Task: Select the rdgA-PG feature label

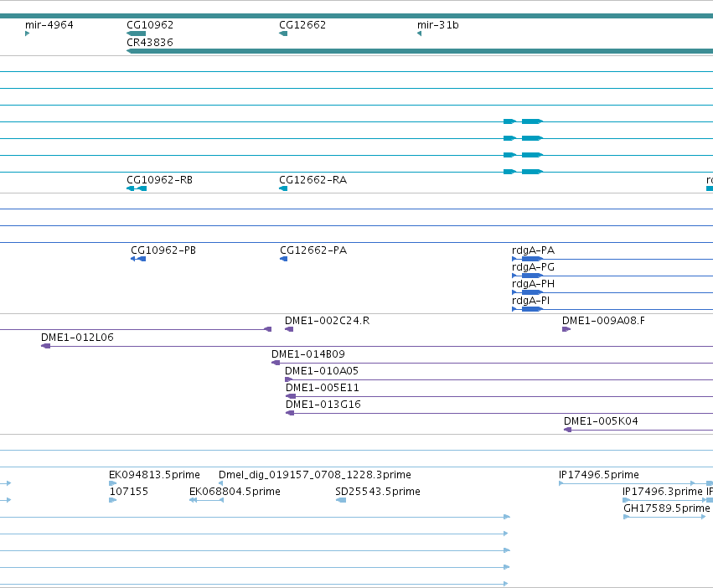Action: coord(533,267)
